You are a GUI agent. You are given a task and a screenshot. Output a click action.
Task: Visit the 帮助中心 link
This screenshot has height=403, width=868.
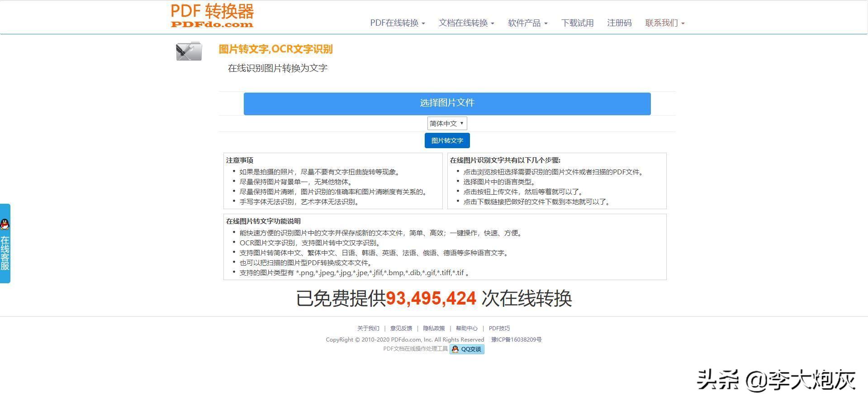466,328
